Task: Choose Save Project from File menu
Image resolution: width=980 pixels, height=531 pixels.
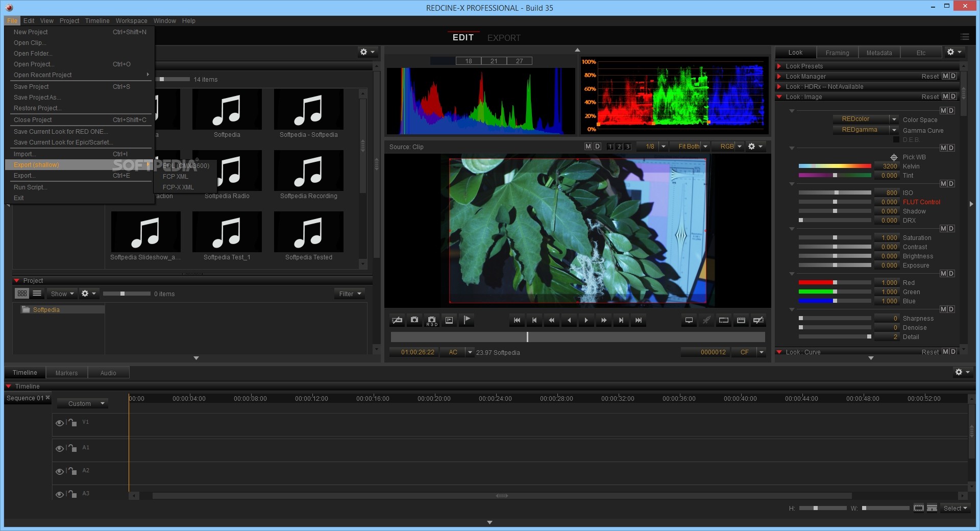Action: 79,87
